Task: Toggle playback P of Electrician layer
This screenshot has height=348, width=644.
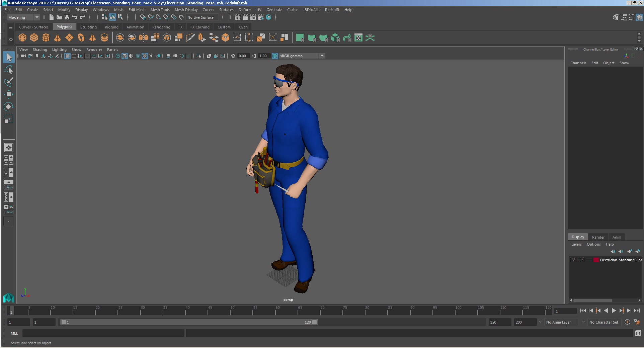Action: (x=581, y=260)
